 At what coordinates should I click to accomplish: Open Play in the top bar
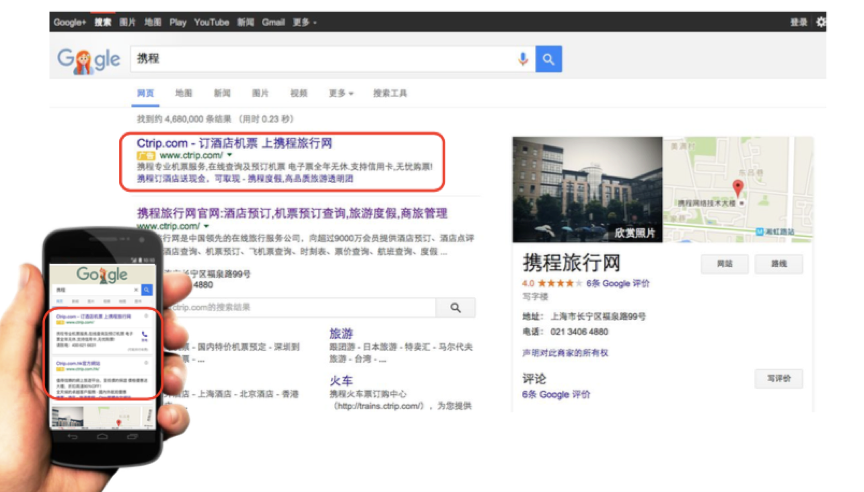pos(177,23)
